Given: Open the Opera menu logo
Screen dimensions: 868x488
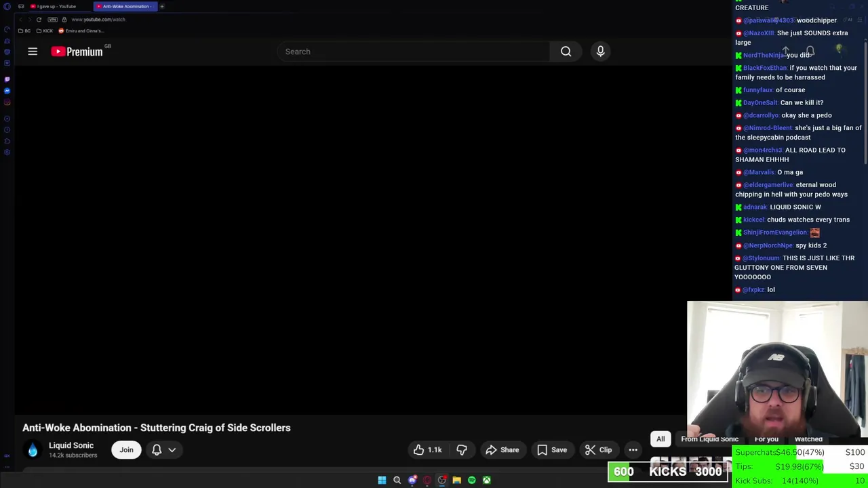Looking at the screenshot, I should point(7,6).
